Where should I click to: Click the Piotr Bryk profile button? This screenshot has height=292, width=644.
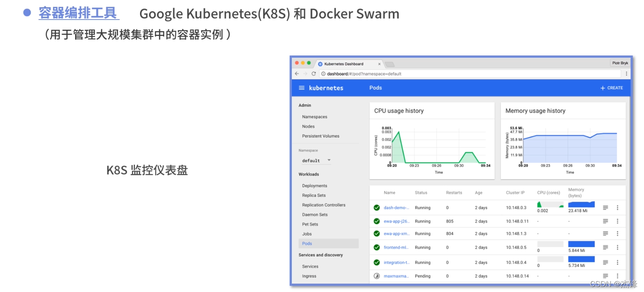point(620,63)
